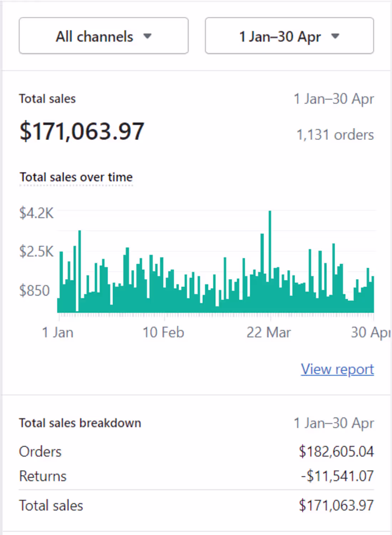Click the chevron arrow beside the date range

pos(335,36)
